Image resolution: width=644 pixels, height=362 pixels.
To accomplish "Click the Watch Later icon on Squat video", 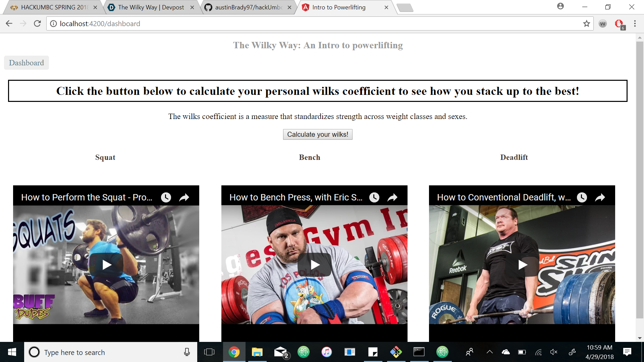I will [166, 197].
